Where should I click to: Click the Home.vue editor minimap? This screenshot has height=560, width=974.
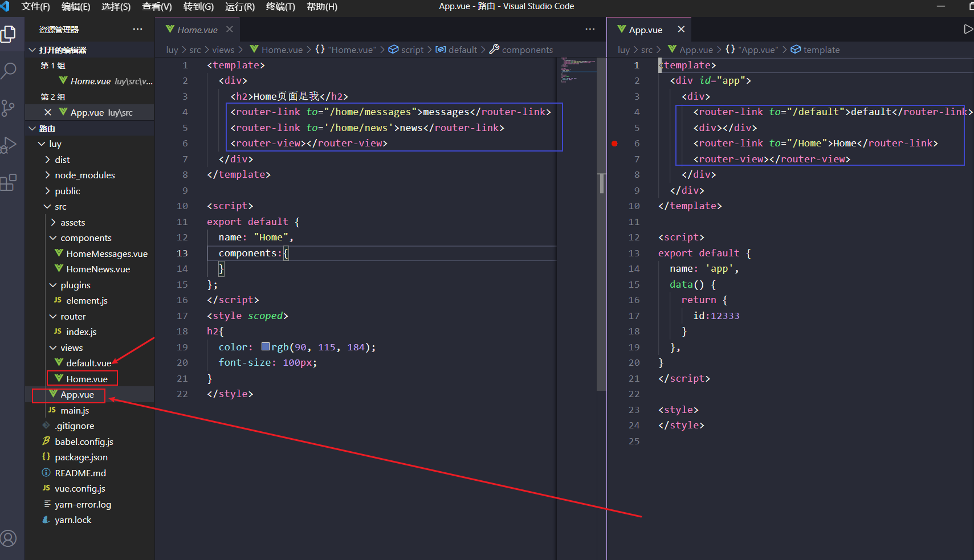577,70
